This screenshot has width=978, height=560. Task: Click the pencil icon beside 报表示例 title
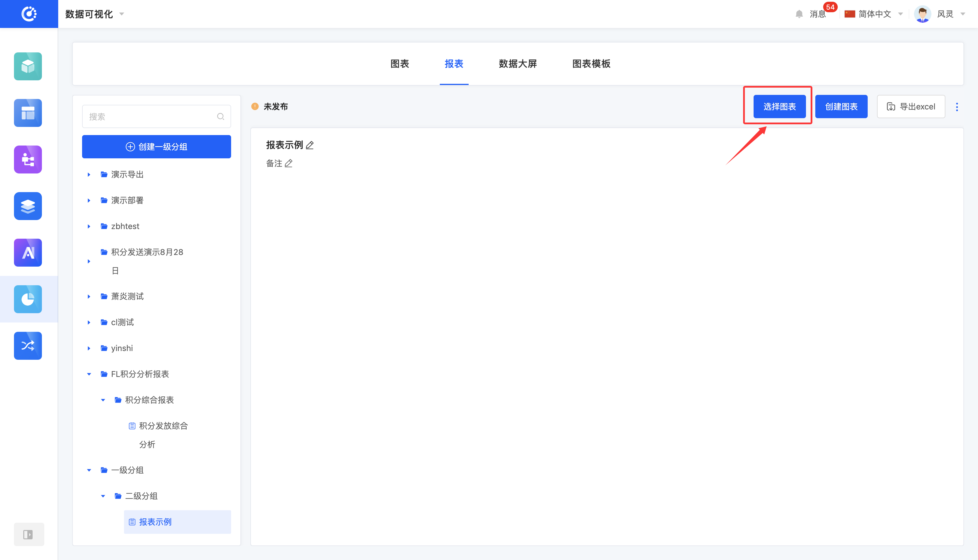click(x=310, y=146)
